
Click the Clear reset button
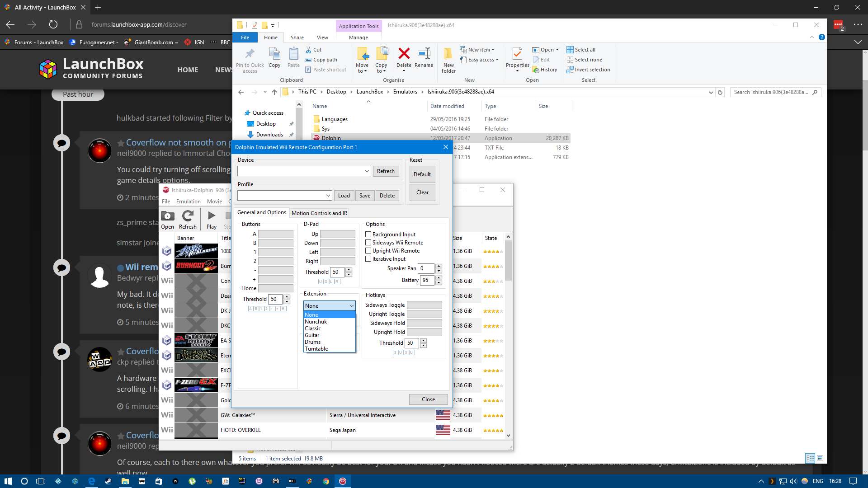coord(422,192)
